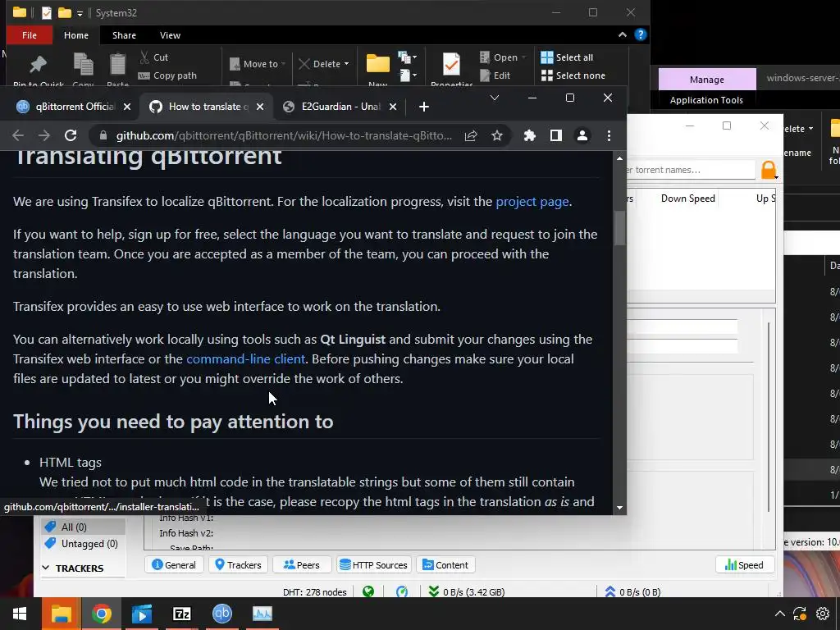840x630 pixels.
Task: Open the Chrome profile avatar menu
Action: tap(582, 135)
